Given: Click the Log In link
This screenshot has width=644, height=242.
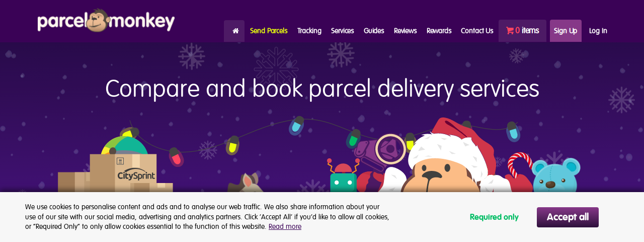Looking at the screenshot, I should [598, 31].
